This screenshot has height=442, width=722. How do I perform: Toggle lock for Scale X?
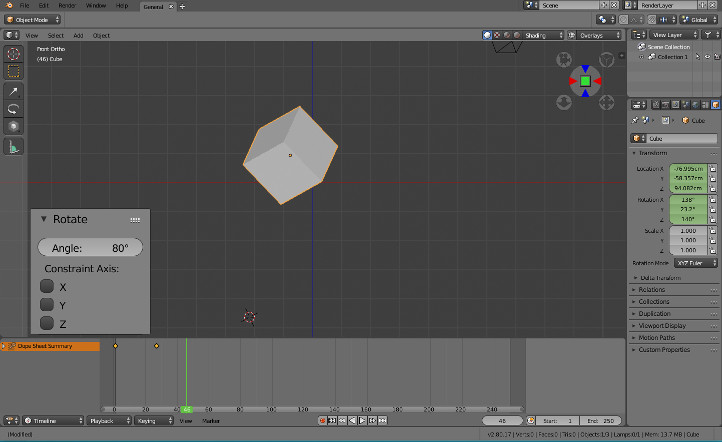pyautogui.click(x=713, y=231)
